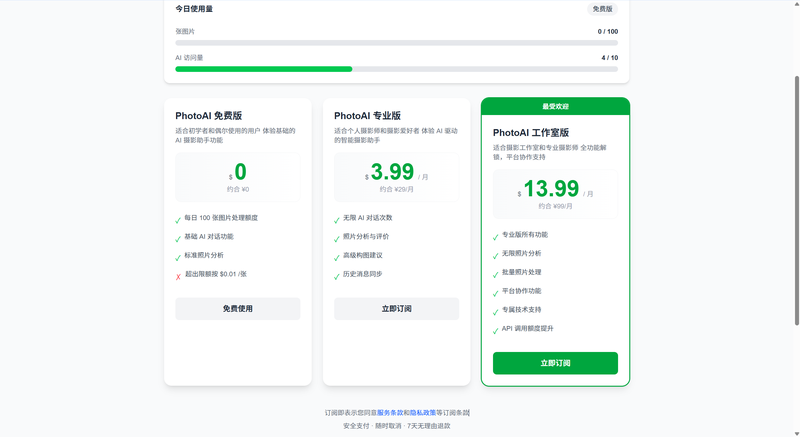Click the 张图片 label

[185, 31]
